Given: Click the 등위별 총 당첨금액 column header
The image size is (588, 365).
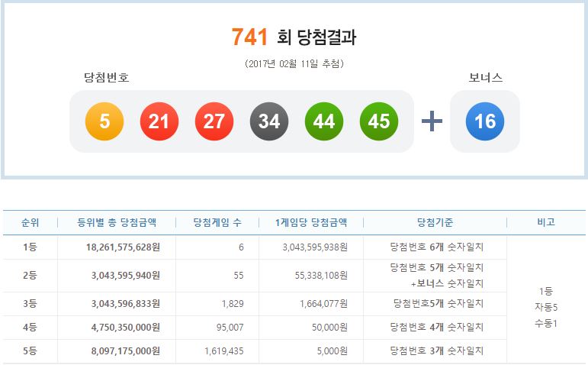Looking at the screenshot, I should tap(116, 223).
